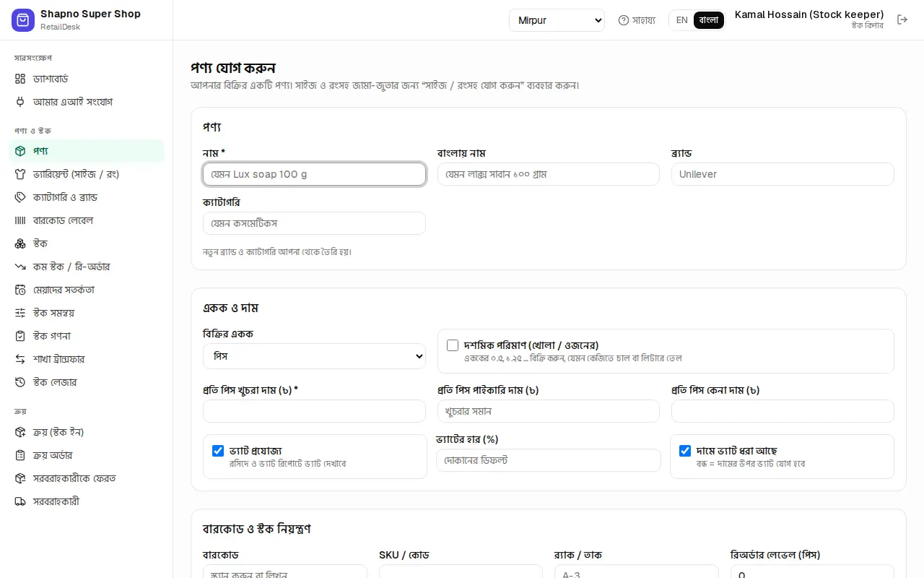Image resolution: width=924 pixels, height=578 pixels.
Task: Click the package icon for ক্রয় (স্টক ইন)
Action: click(x=20, y=432)
